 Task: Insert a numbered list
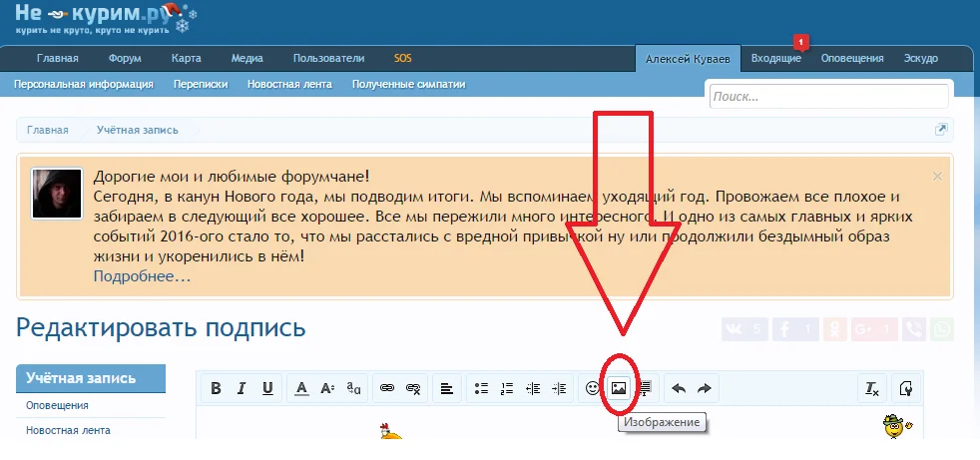tap(507, 388)
